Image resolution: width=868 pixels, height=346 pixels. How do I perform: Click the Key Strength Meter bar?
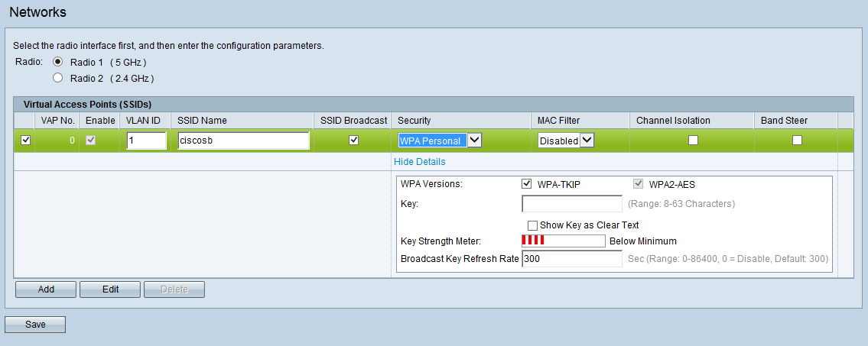point(564,241)
